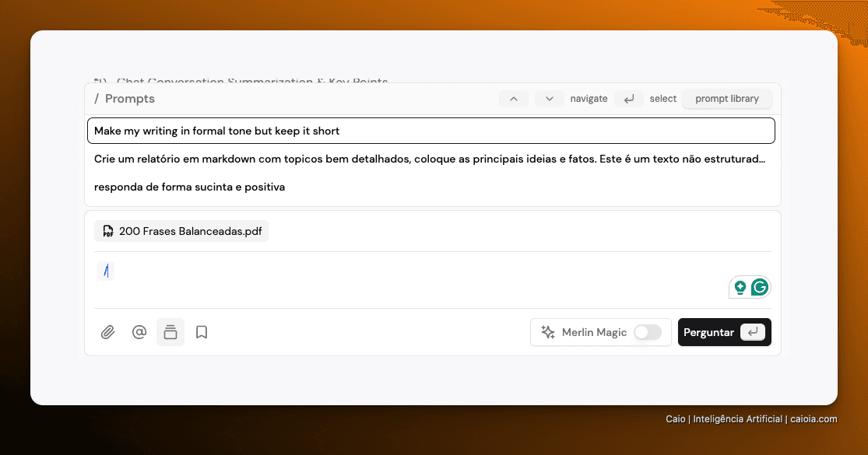868x455 pixels.
Task: Click the 200 Frases Balanceadas.pdf attachment chip
Action: (181, 231)
